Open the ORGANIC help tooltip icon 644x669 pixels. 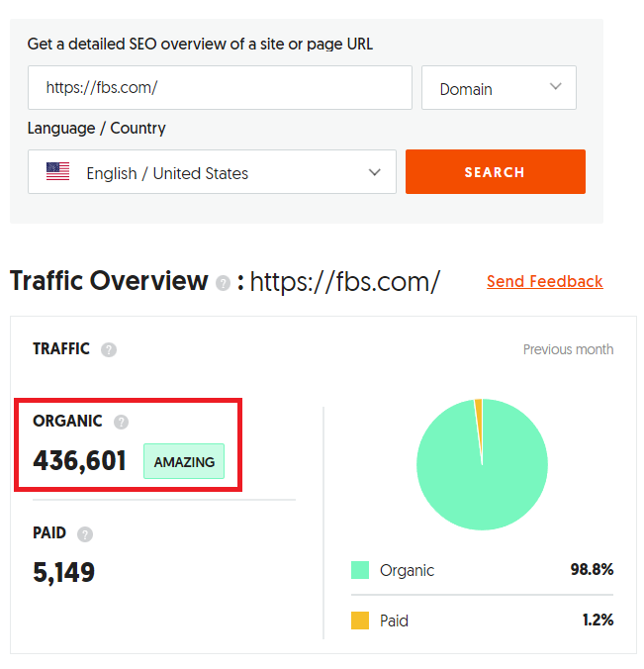pos(121,422)
